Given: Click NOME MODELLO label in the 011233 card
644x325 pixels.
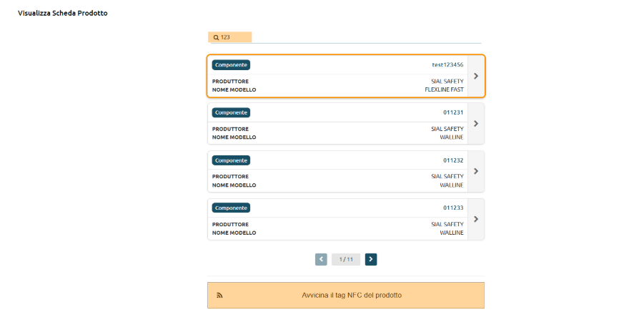Looking at the screenshot, I should click(x=234, y=233).
